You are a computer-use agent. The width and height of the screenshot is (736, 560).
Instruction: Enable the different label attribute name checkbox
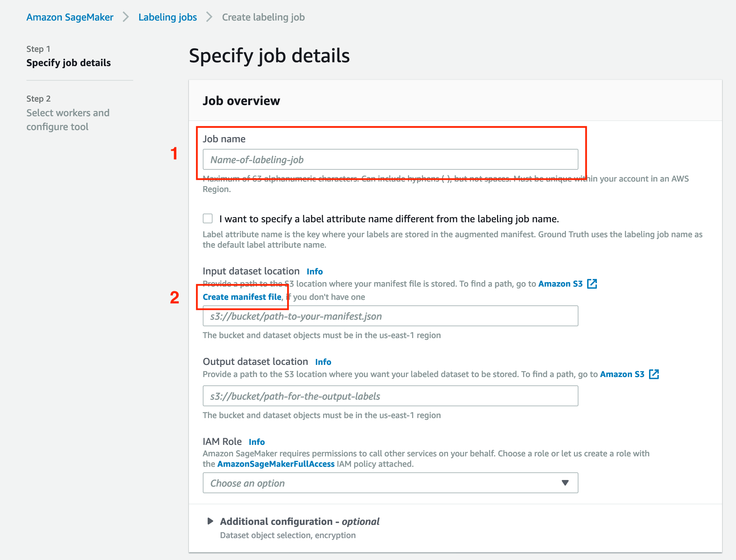(x=208, y=218)
